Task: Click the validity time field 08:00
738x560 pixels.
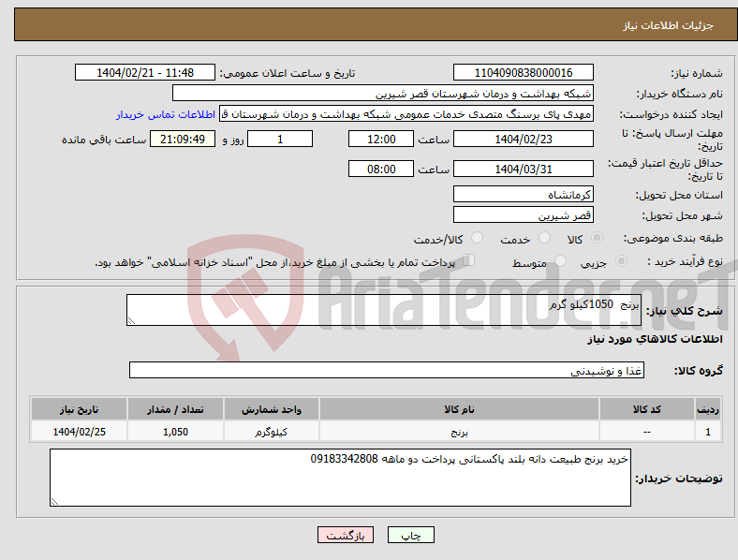Action: [x=381, y=169]
